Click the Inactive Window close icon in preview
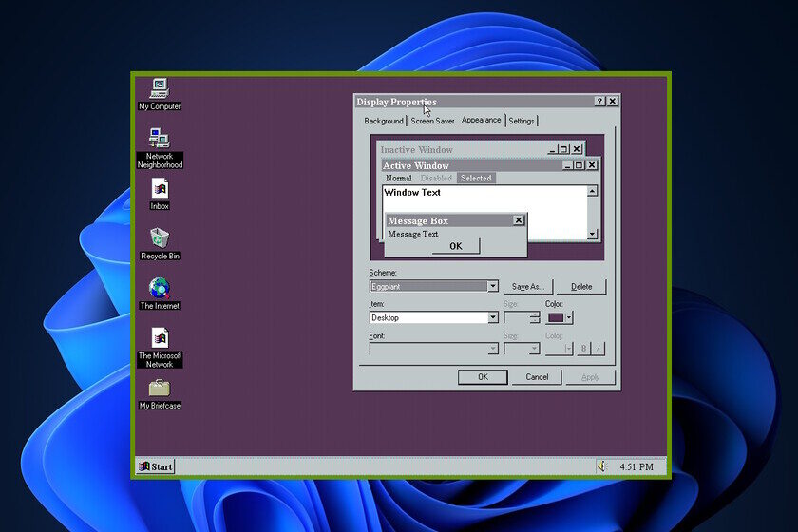This screenshot has height=532, width=798. [577, 149]
